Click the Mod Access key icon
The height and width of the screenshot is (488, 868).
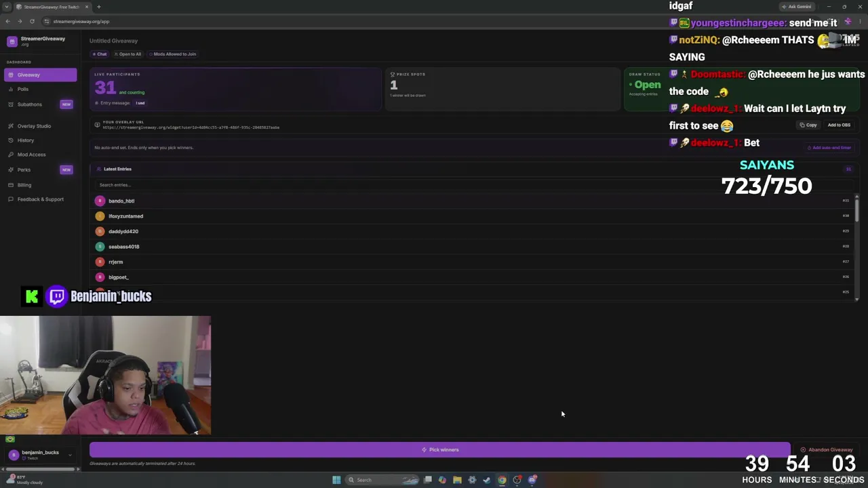[x=12, y=155]
